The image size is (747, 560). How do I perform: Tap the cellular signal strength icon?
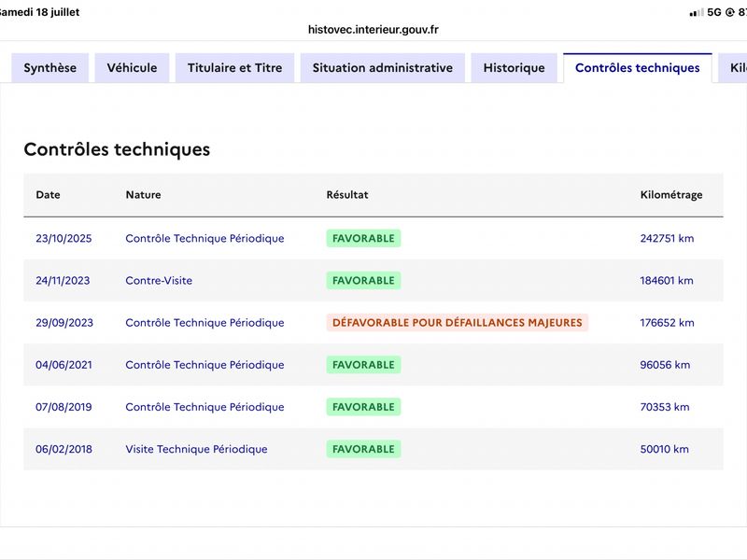click(x=696, y=13)
